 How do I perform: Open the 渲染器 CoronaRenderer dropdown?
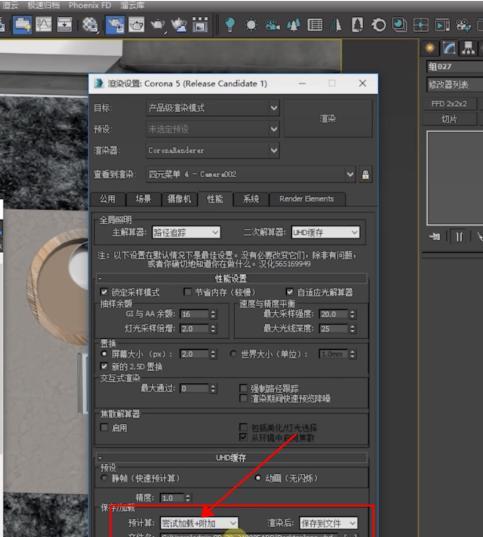click(x=213, y=150)
